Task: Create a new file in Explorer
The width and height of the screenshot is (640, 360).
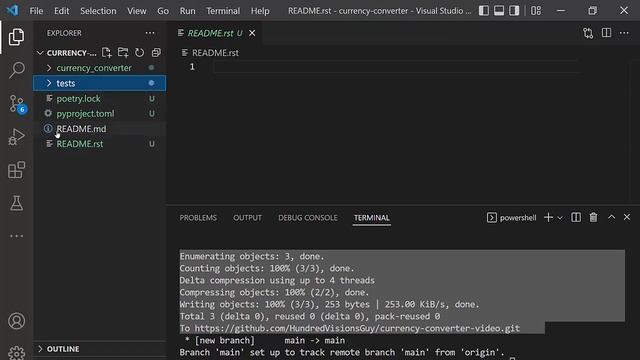Action: (x=107, y=53)
